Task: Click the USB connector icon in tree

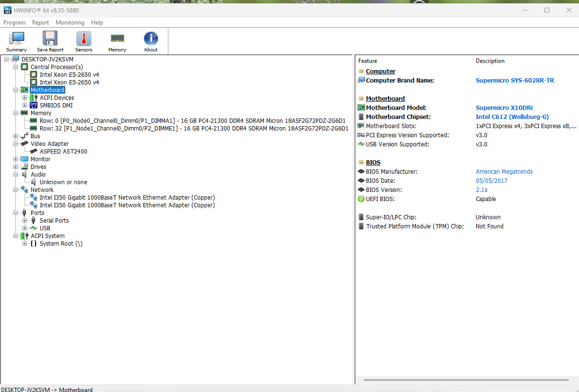Action: 34,228
